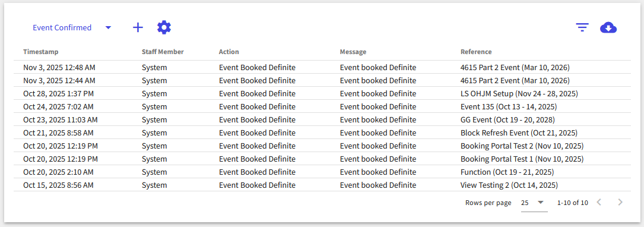The height and width of the screenshot is (227, 644).
Task: Click Booking Portal Test 1 reference
Action: click(x=522, y=159)
